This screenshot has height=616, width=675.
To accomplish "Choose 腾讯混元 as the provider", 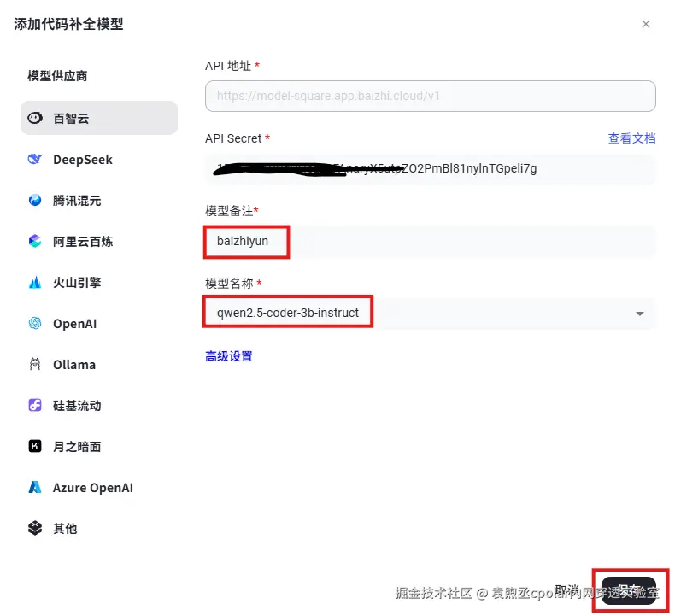I will [x=99, y=200].
